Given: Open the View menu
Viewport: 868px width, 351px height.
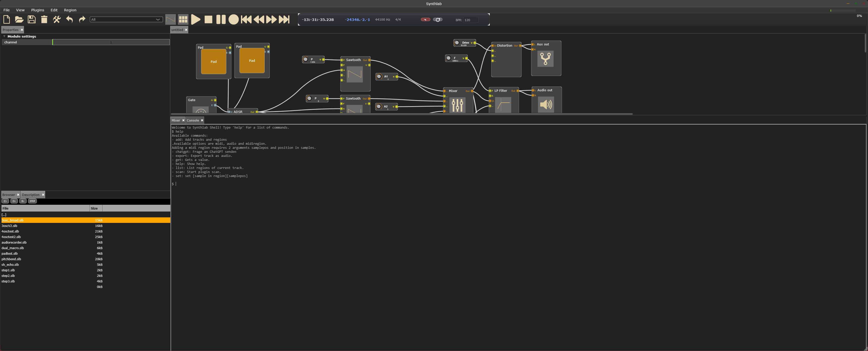Looking at the screenshot, I should pyautogui.click(x=20, y=10).
